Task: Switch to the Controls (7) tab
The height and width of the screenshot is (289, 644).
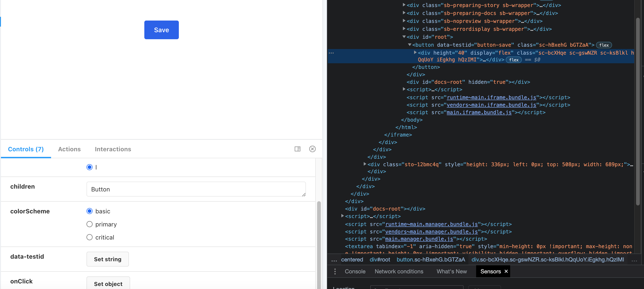Action: (x=26, y=149)
